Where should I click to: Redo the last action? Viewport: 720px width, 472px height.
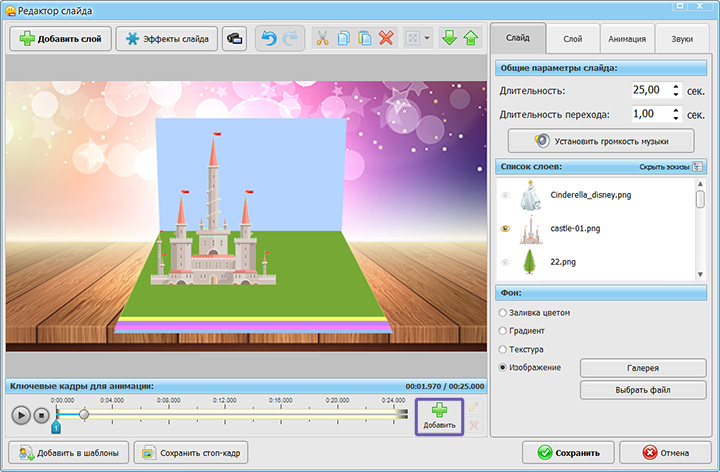click(290, 39)
